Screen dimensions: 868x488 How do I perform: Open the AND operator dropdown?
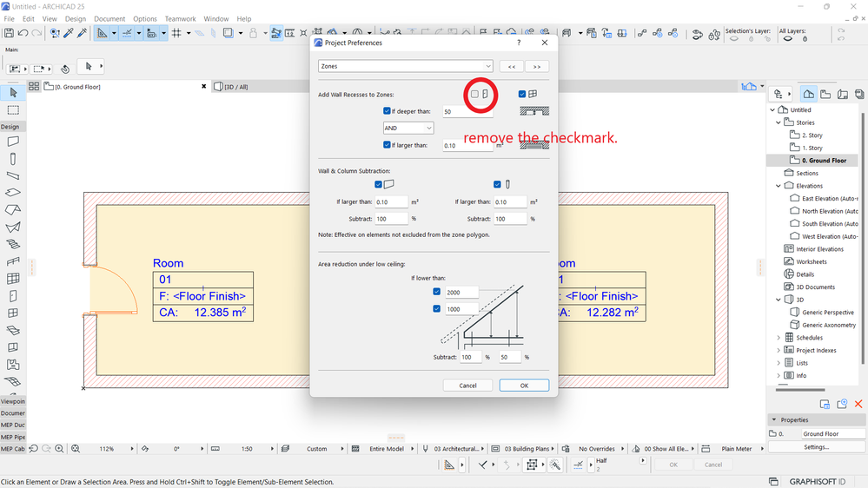(x=408, y=128)
